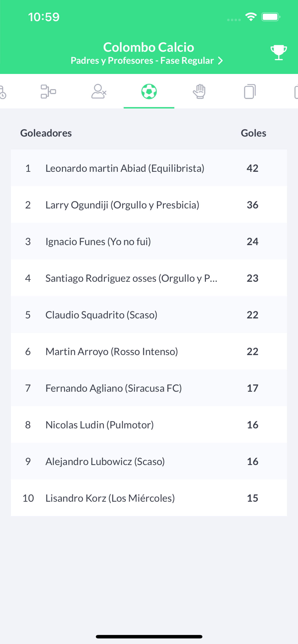Select Lisandro Korz (Los Miércoles)

[x=149, y=498]
